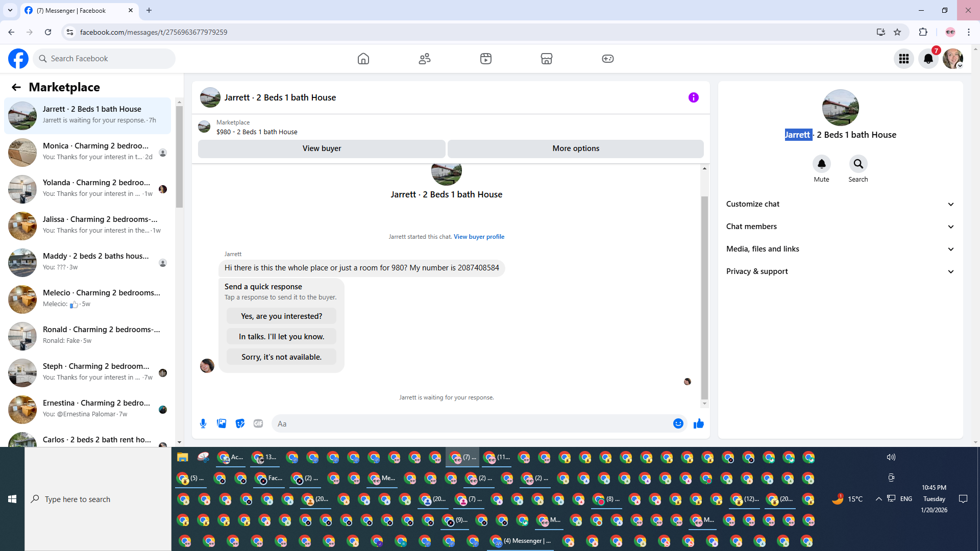Image resolution: width=980 pixels, height=551 pixels.
Task: Attach a photo with the image icon
Action: (x=222, y=423)
